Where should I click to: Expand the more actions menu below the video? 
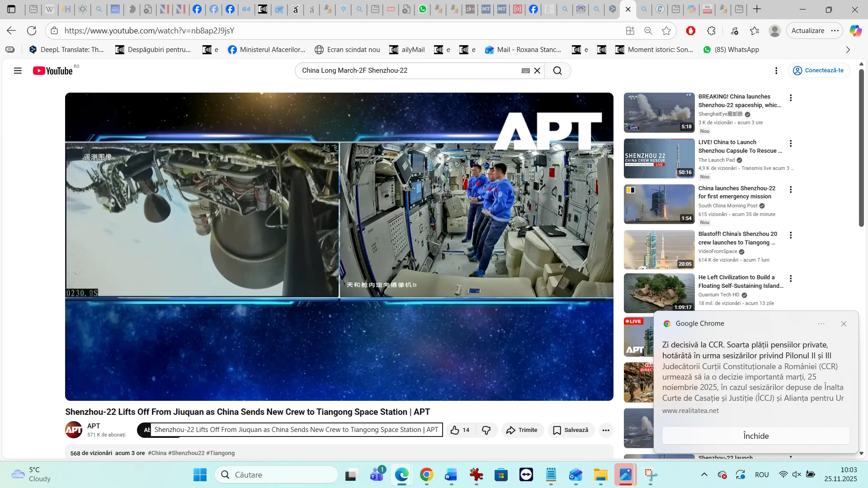[x=606, y=430]
